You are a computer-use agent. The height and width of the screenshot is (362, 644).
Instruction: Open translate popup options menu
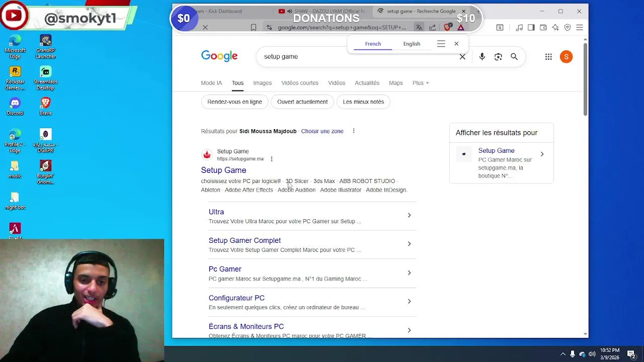[x=441, y=44]
